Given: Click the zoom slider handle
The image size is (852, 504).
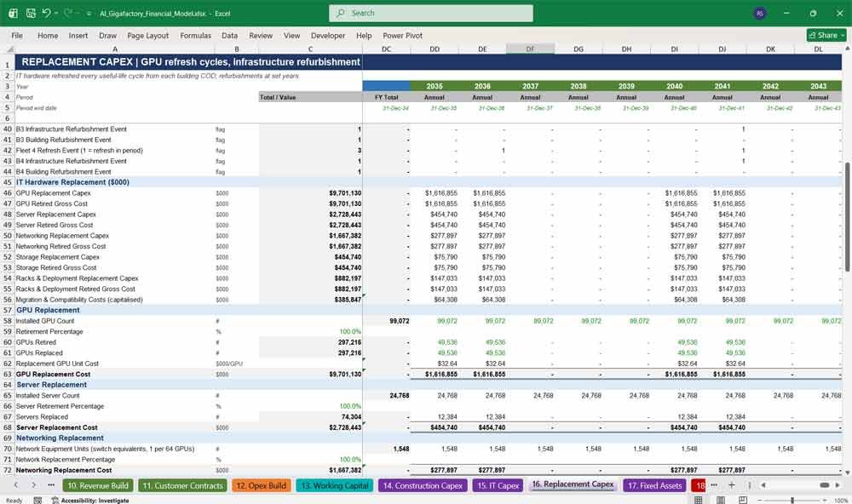Looking at the screenshot, I should coord(792,500).
